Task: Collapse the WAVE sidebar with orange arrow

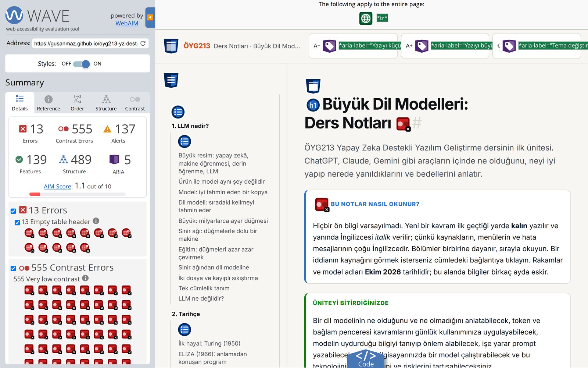Action: tap(150, 17)
